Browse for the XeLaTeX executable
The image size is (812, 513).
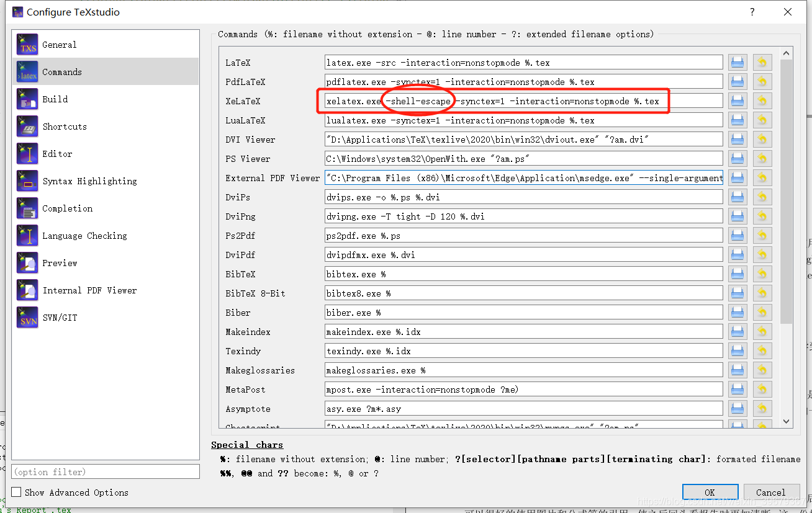tap(737, 100)
